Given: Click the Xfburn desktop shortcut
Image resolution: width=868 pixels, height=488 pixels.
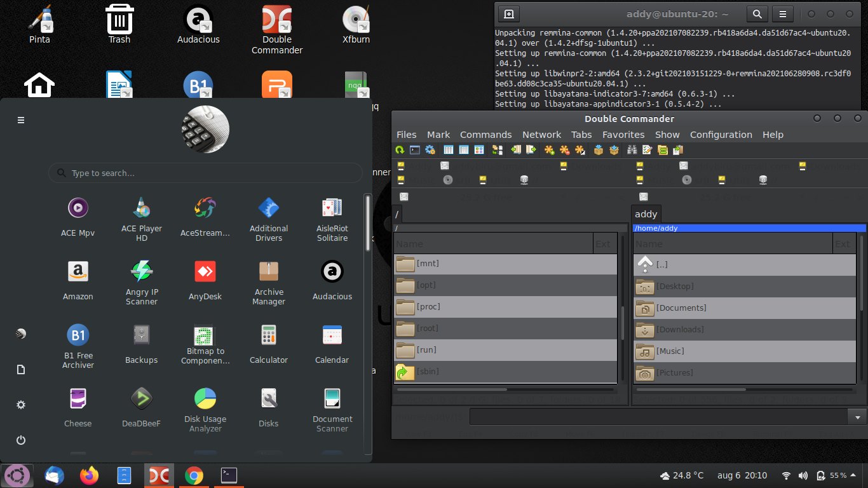Looking at the screenshot, I should tap(356, 25).
